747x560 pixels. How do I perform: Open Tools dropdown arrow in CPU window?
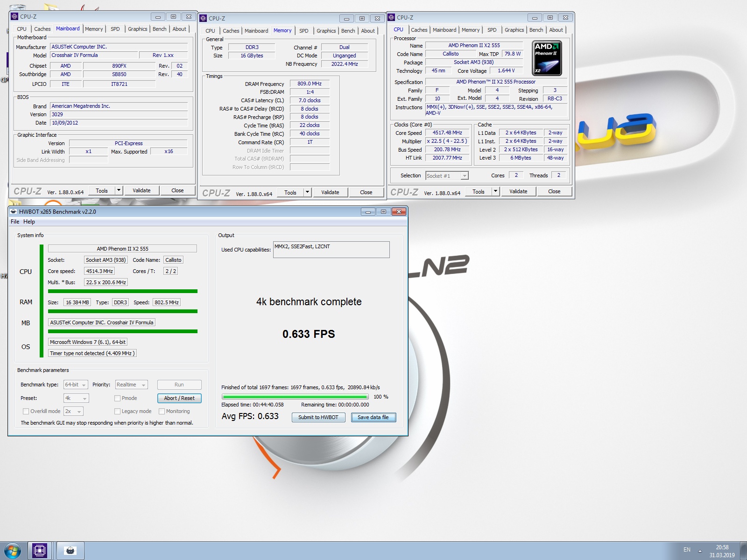pos(495,191)
